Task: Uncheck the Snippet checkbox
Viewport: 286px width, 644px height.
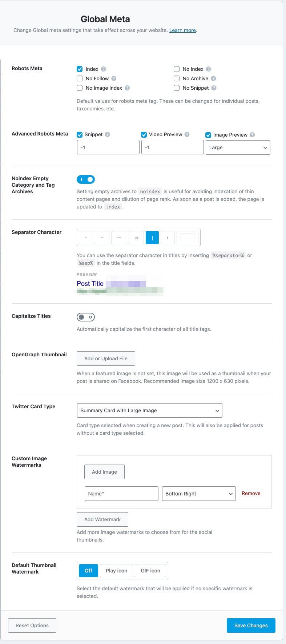Action: 80,135
